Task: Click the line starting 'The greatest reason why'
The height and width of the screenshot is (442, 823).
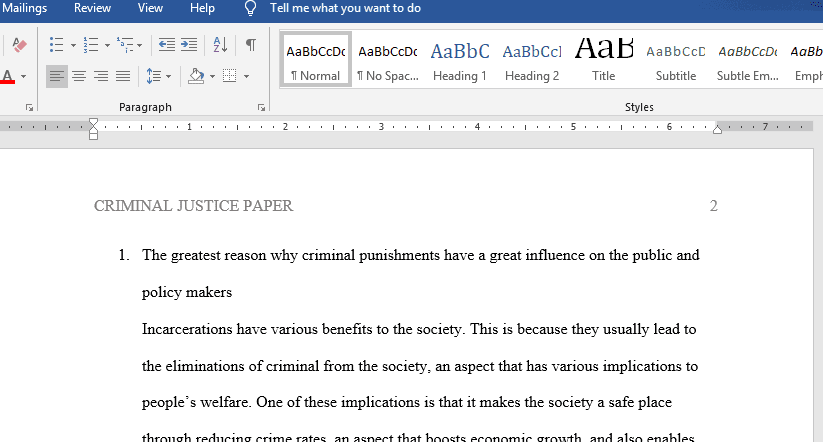Action: tap(420, 255)
